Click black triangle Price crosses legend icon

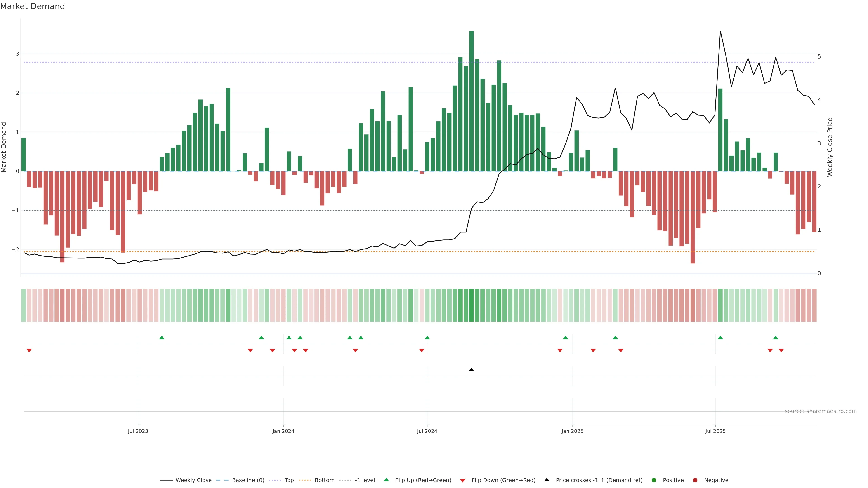tap(547, 480)
